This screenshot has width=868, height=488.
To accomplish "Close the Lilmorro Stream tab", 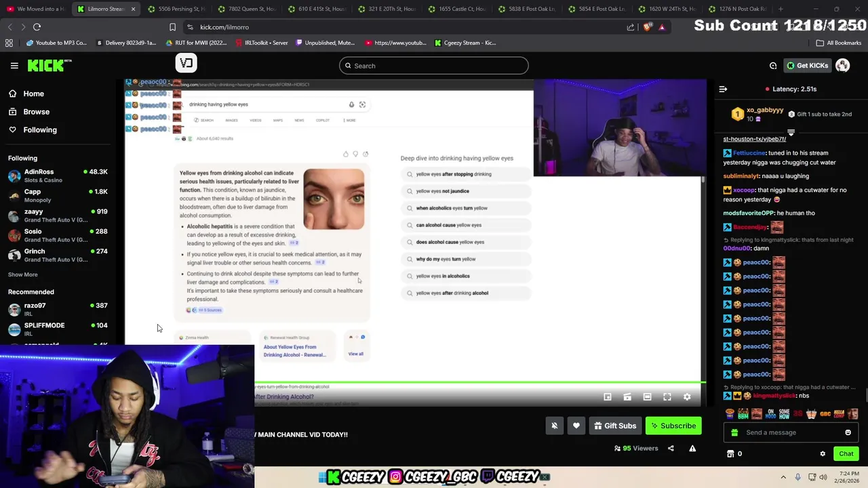I will [133, 9].
